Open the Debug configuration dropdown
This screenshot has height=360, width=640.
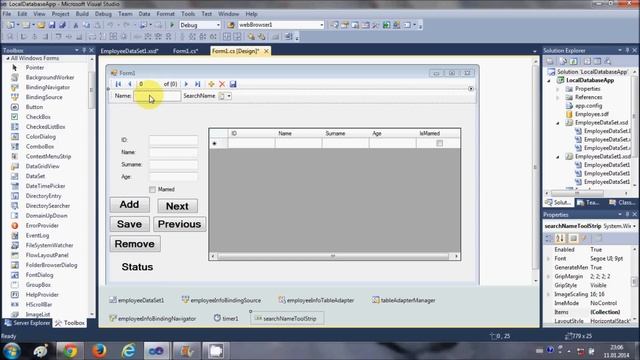[x=218, y=25]
